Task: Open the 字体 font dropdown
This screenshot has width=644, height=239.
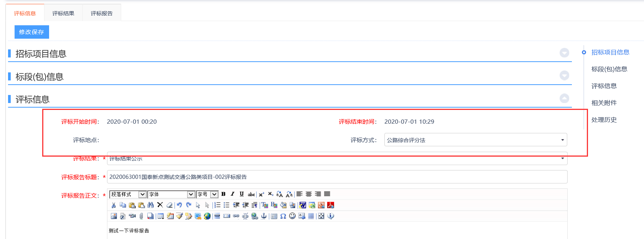Action: point(191,195)
